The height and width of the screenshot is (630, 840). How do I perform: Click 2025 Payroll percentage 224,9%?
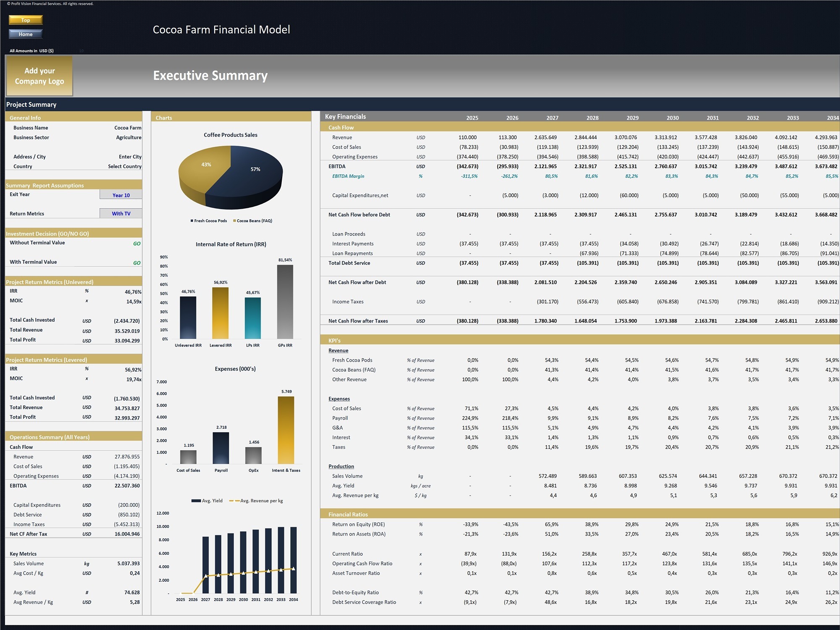[x=470, y=418]
